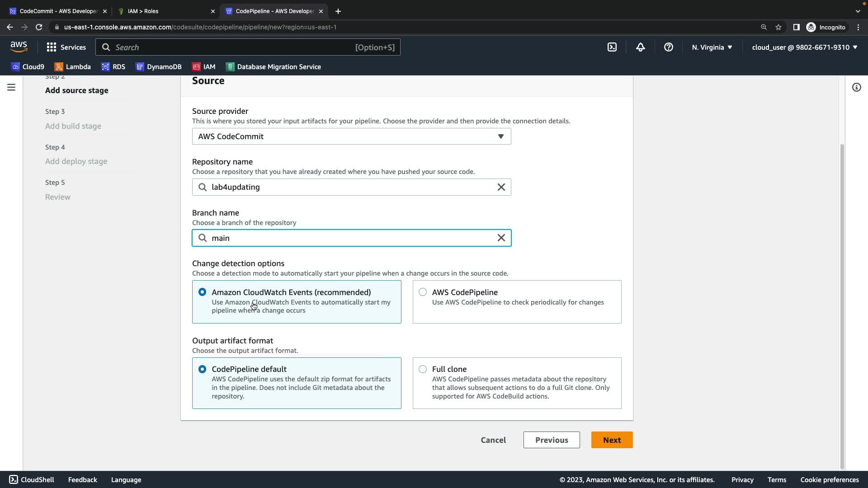Clear the branch name main entry
Viewport: 868px width, 488px height.
(501, 238)
